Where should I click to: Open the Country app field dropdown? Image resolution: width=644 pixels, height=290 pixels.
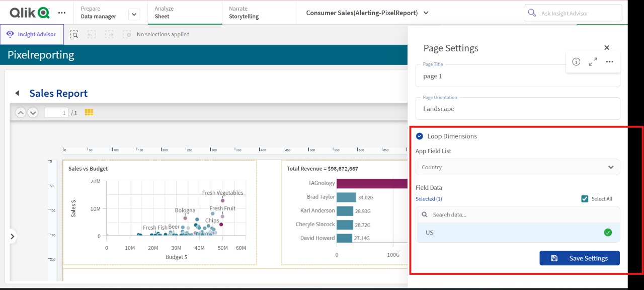pos(518,167)
